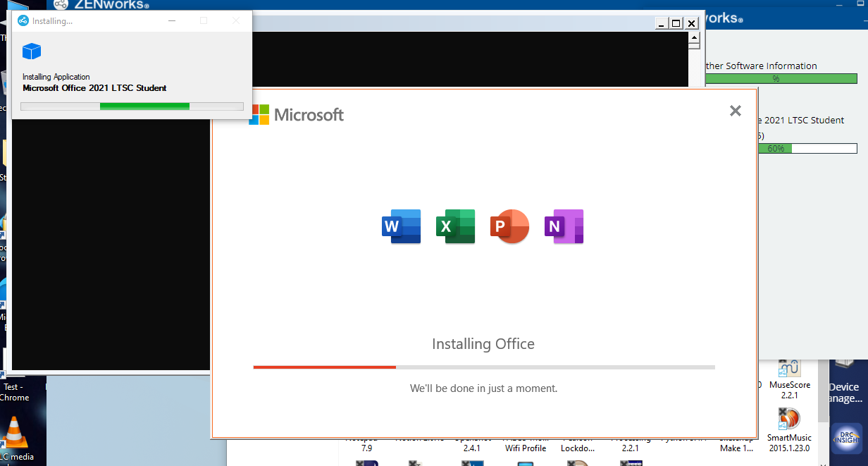Click the 60% progress bar in ZENworks window
The width and height of the screenshot is (868, 466).
point(807,149)
